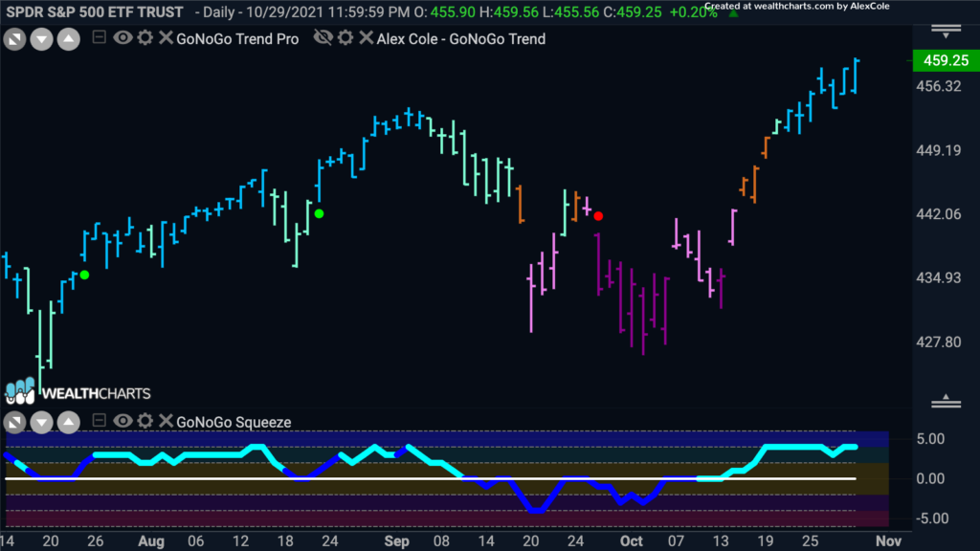The width and height of the screenshot is (980, 551).
Task: Open GoNoGo Trend Pro settings gear
Action: click(x=145, y=38)
